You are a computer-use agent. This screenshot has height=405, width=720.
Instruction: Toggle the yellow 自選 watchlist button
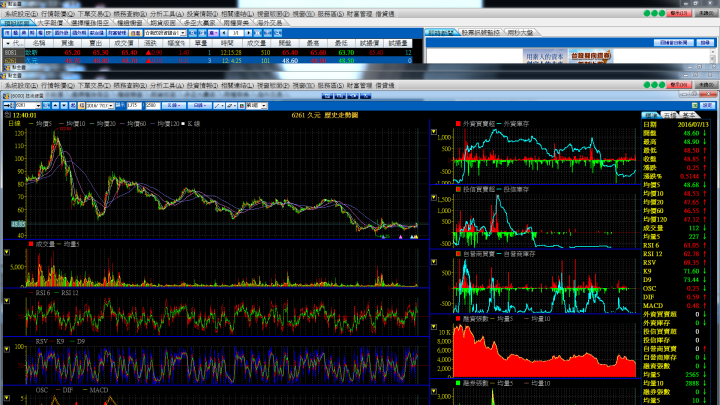[135, 33]
